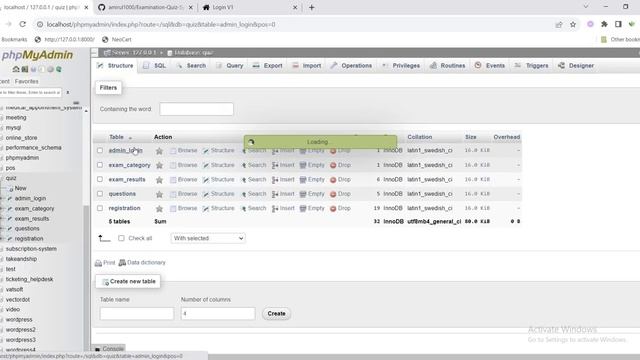Image resolution: width=640 pixels, height=360 pixels.
Task: Drop the questions table
Action: [340, 193]
